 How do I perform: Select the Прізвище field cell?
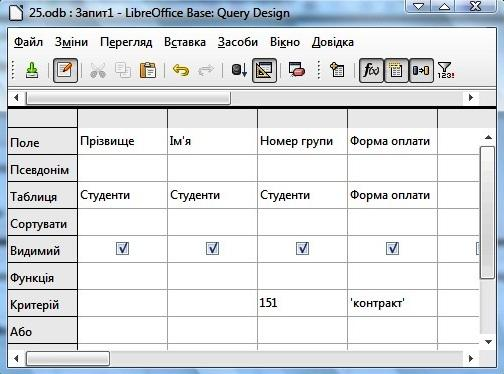point(122,141)
